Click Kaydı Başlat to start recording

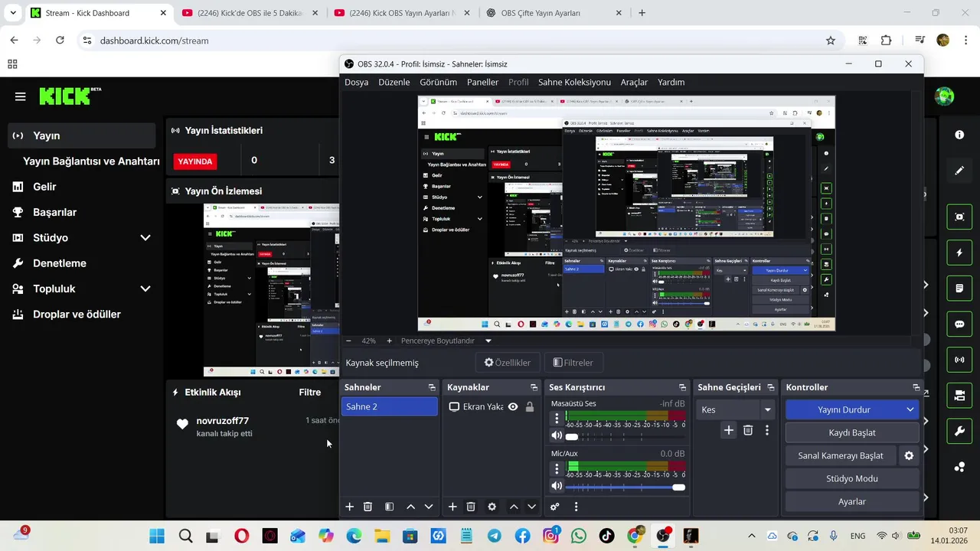click(x=852, y=432)
